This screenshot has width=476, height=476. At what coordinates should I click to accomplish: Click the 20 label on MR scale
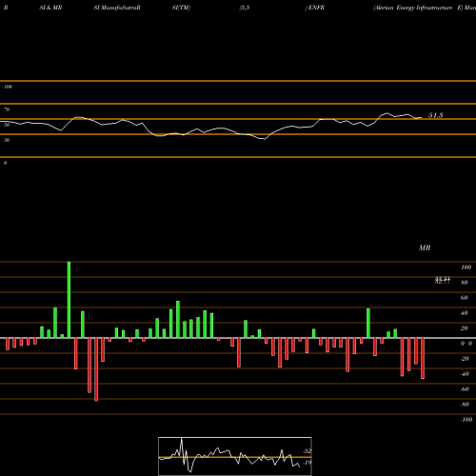pyautogui.click(x=465, y=328)
